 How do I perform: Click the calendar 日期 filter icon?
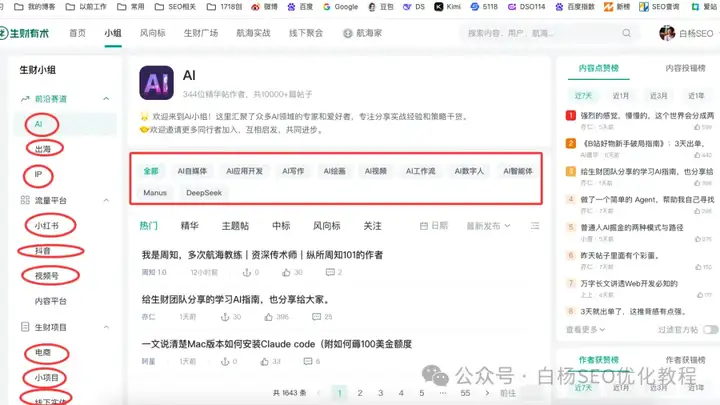424,225
